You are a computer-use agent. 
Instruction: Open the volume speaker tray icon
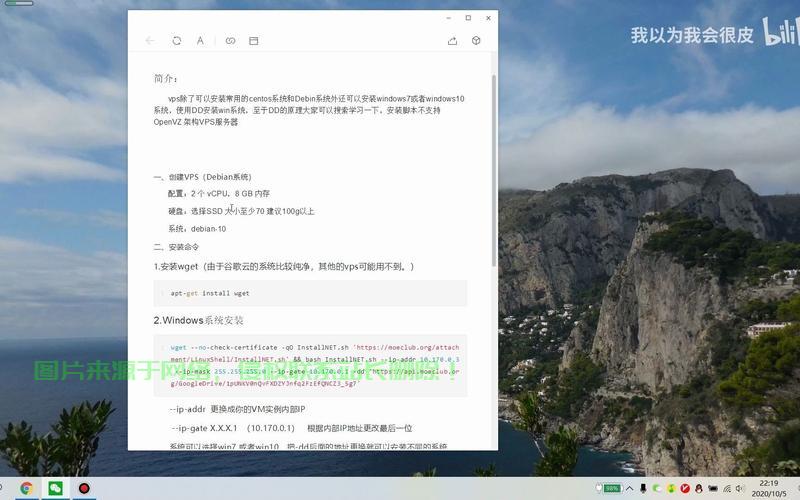coord(739,488)
